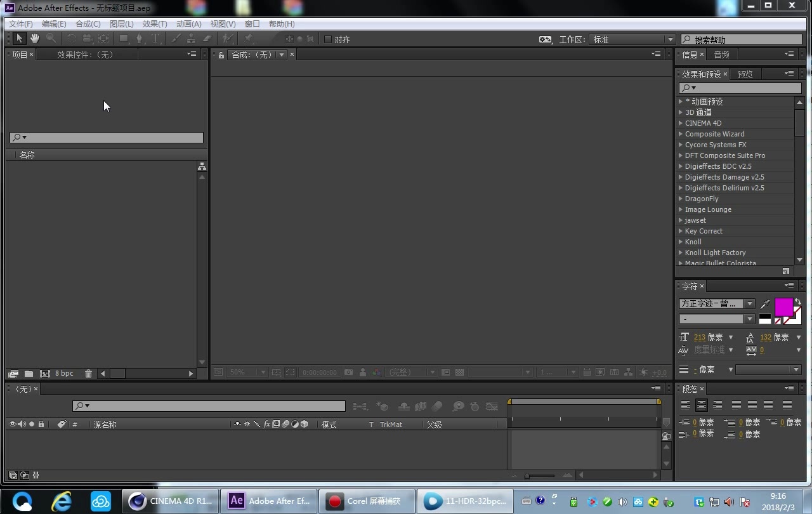Viewport: 812px width, 514px height.
Task: Expand the 动画预设 effects category
Action: (x=681, y=102)
